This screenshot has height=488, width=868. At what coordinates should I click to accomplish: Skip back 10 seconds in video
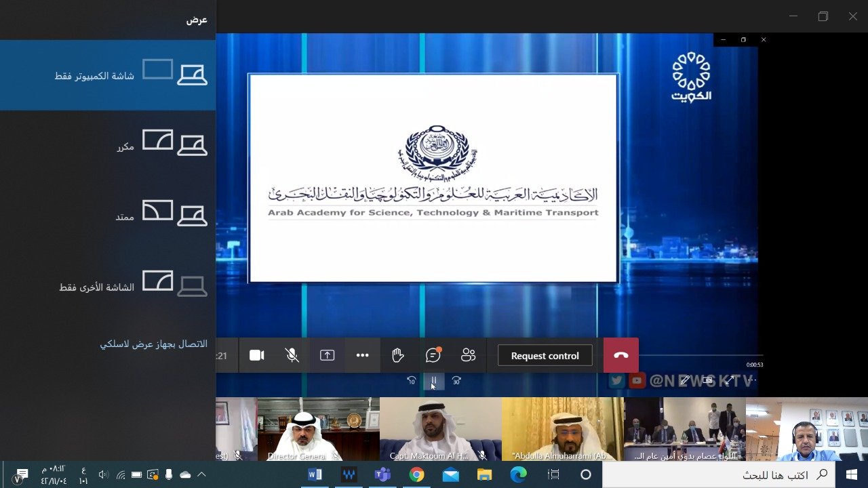pyautogui.click(x=412, y=381)
